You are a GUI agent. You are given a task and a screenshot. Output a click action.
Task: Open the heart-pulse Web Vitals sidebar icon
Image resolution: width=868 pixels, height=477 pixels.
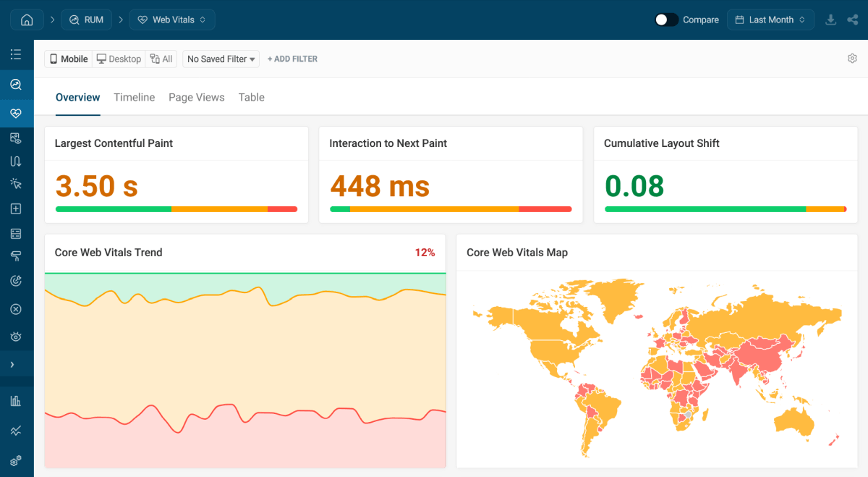[x=16, y=114]
